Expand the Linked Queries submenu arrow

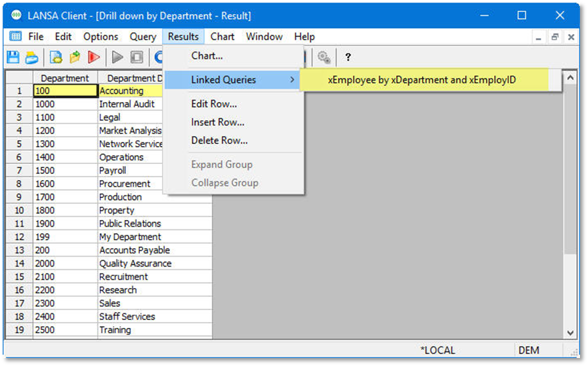(292, 80)
